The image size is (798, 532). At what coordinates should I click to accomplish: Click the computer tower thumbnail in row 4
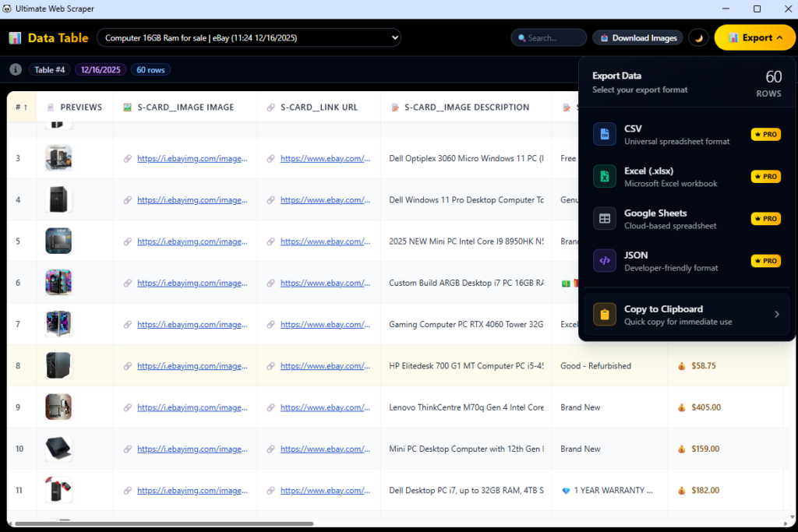[58, 199]
